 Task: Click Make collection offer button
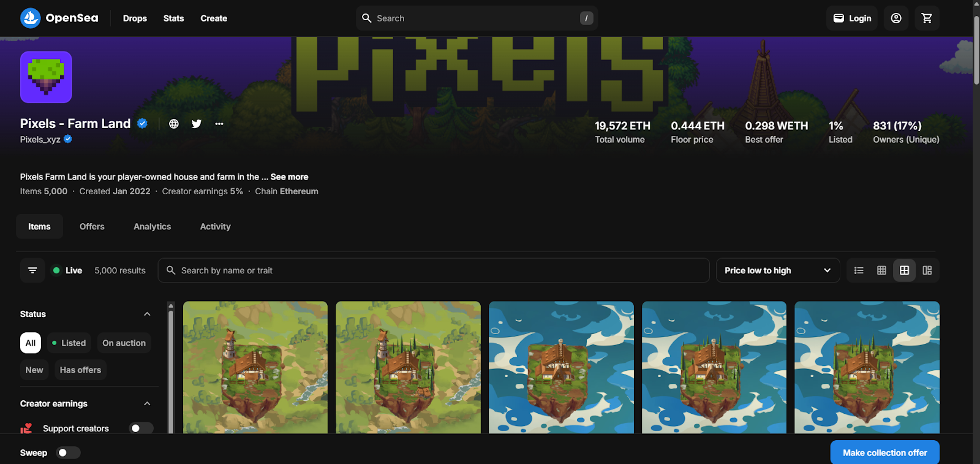click(x=885, y=453)
